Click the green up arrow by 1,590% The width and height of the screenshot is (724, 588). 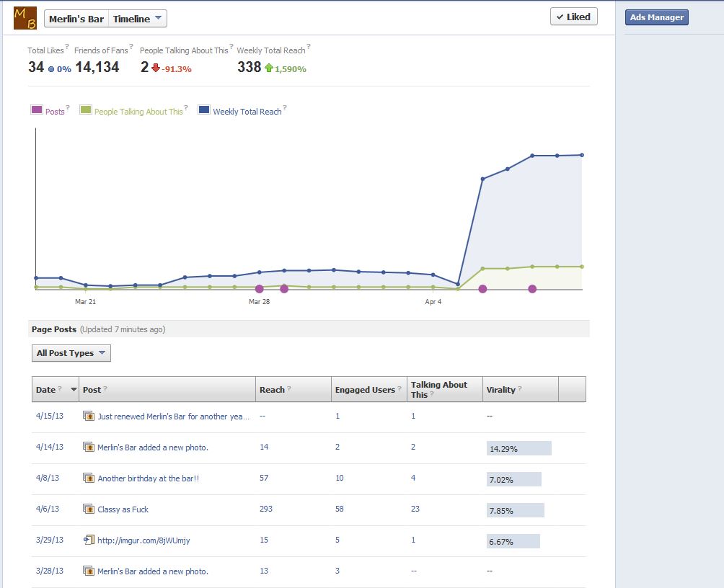[x=269, y=68]
